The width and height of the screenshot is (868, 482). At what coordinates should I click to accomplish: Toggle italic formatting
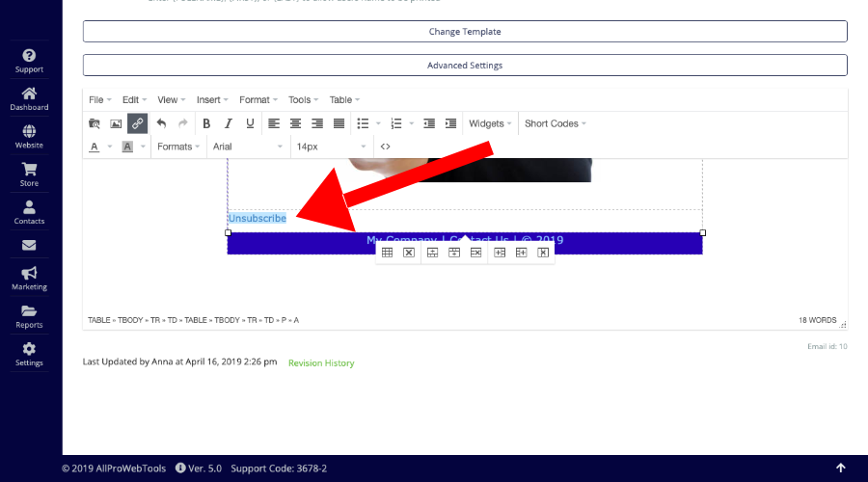tap(229, 123)
